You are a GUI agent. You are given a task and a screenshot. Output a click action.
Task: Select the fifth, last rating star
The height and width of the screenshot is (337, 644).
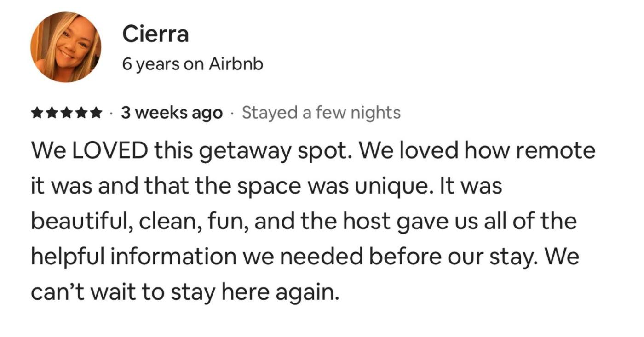(96, 113)
